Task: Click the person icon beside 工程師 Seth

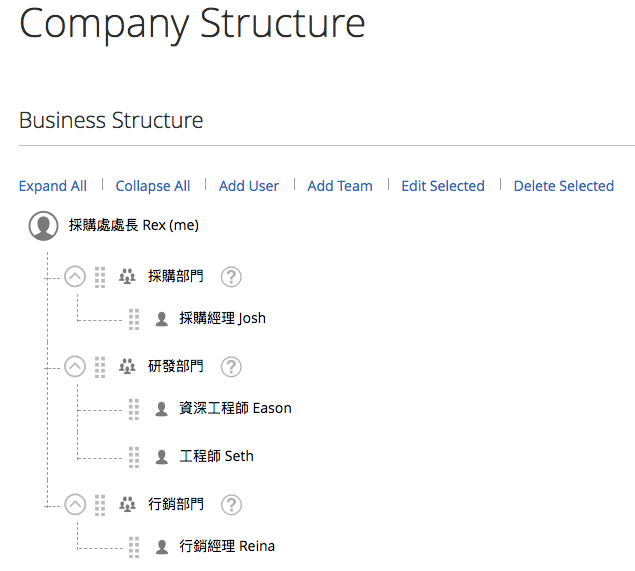Action: (x=162, y=457)
